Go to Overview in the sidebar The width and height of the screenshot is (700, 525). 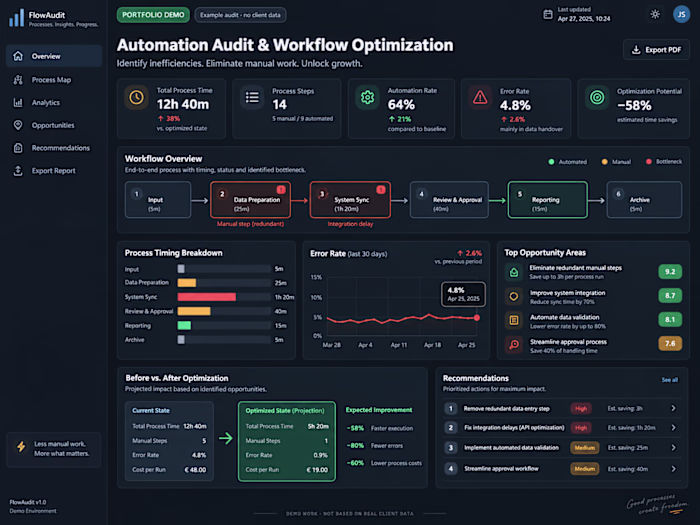[x=54, y=56]
